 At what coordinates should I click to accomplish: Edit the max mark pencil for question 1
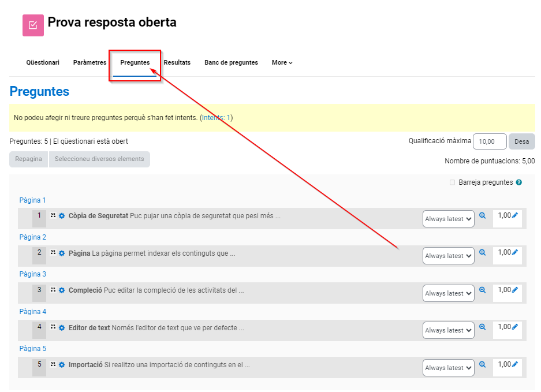(x=515, y=216)
